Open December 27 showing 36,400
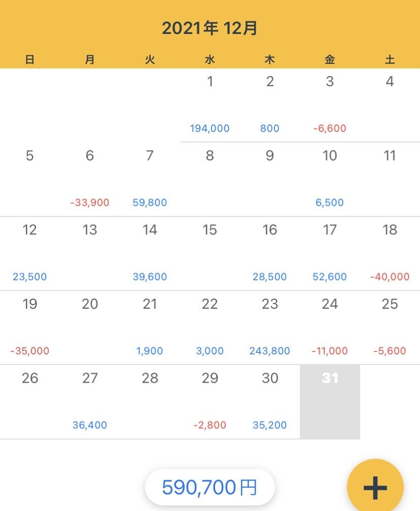 pos(90,401)
